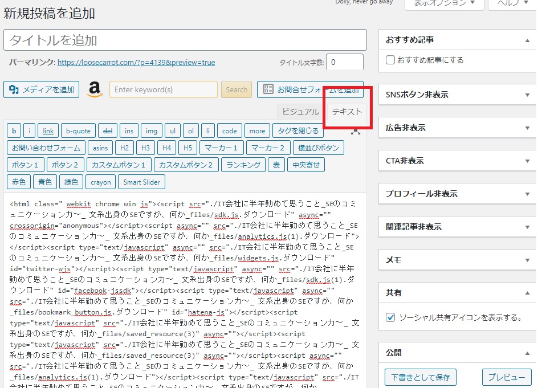The height and width of the screenshot is (392, 538).
Task: Insert list item with li button
Action: 208,130
